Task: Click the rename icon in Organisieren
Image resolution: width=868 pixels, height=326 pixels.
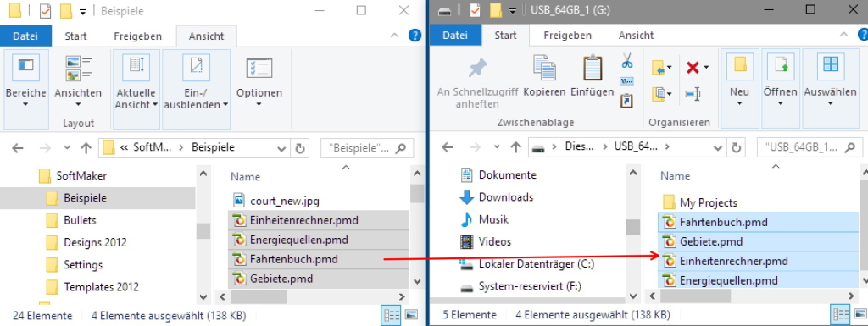Action: (693, 94)
